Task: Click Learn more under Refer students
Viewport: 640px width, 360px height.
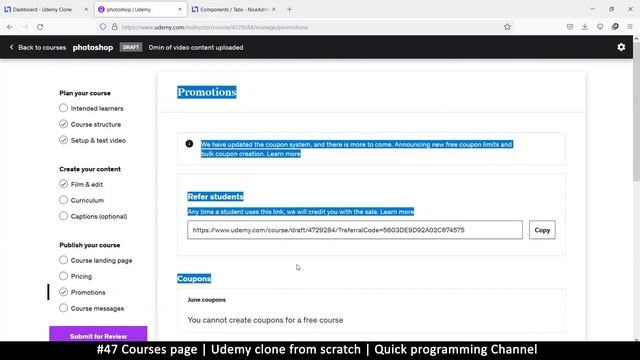Action: 397,212
